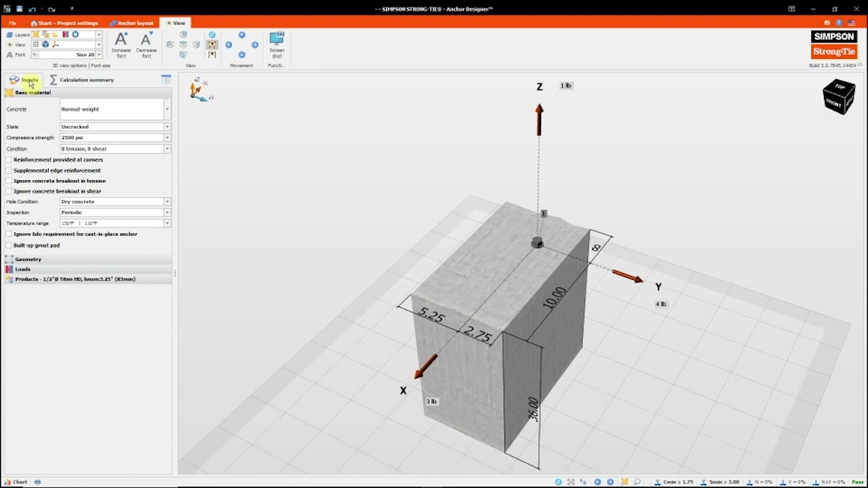The width and height of the screenshot is (868, 488).
Task: Open the Concrete type dropdown
Action: [167, 109]
